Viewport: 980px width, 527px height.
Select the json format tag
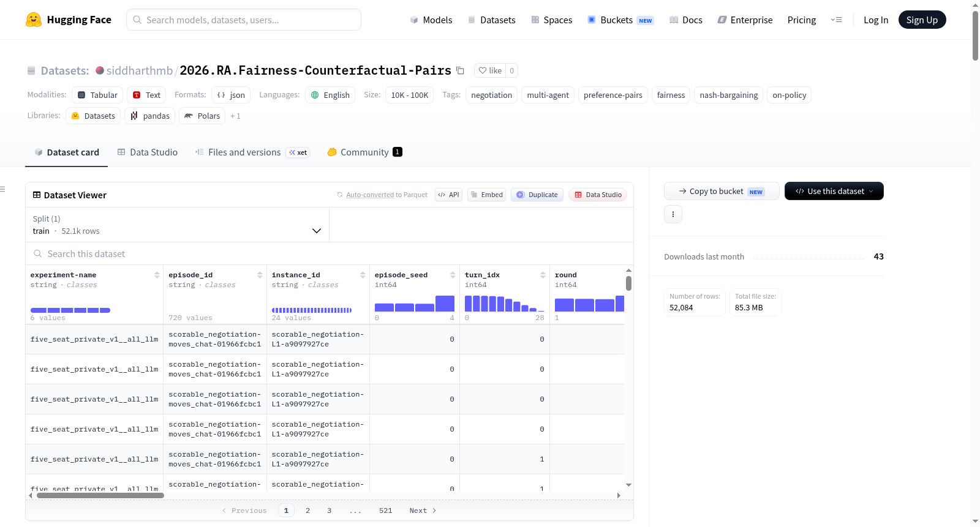[231, 95]
